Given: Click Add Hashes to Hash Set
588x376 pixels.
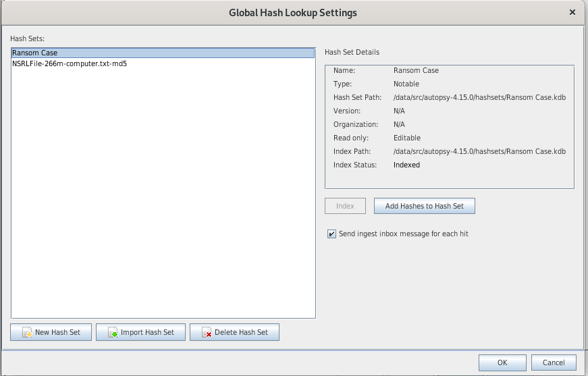Looking at the screenshot, I should (x=424, y=206).
